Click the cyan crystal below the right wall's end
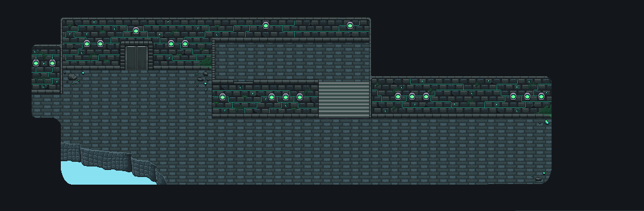The width and height of the screenshot is (644, 211). coord(547,122)
